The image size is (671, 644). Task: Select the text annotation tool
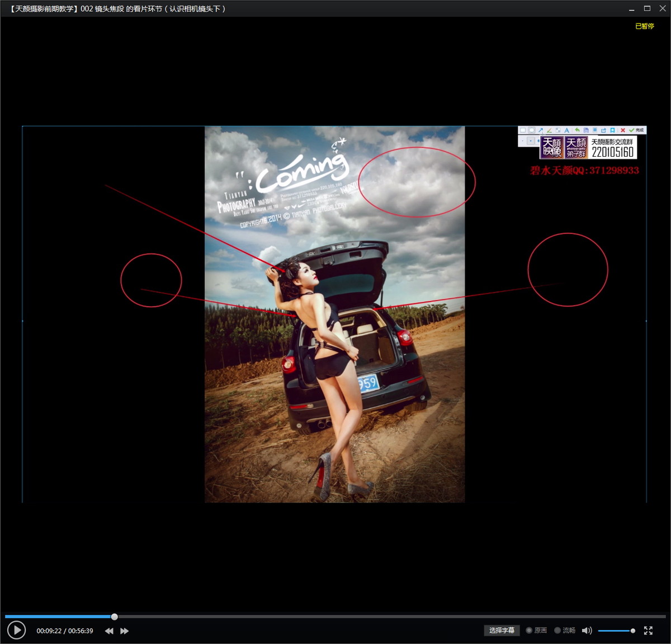tap(566, 130)
